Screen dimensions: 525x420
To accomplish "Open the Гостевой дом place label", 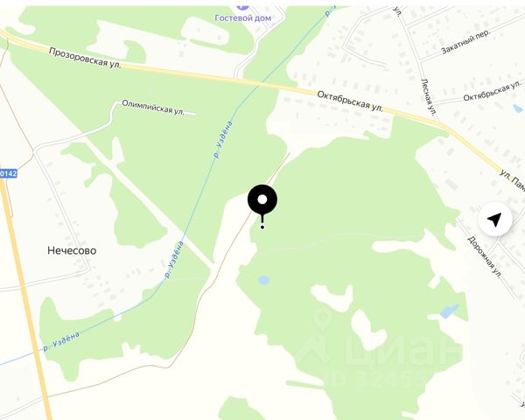I will click(242, 17).
